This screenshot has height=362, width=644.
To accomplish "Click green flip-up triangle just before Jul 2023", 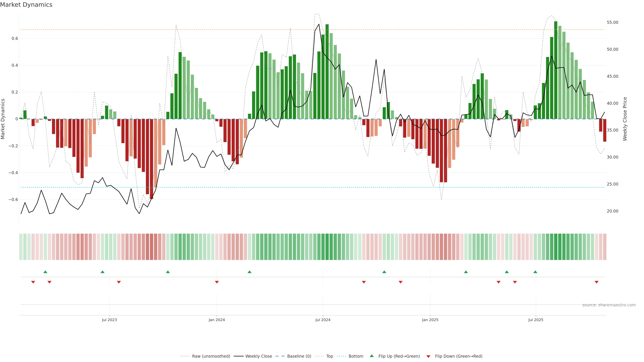I will [102, 272].
